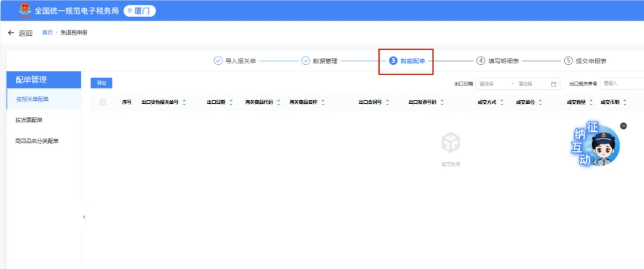
Task: Click the 返回 back arrow
Action: click(x=11, y=33)
